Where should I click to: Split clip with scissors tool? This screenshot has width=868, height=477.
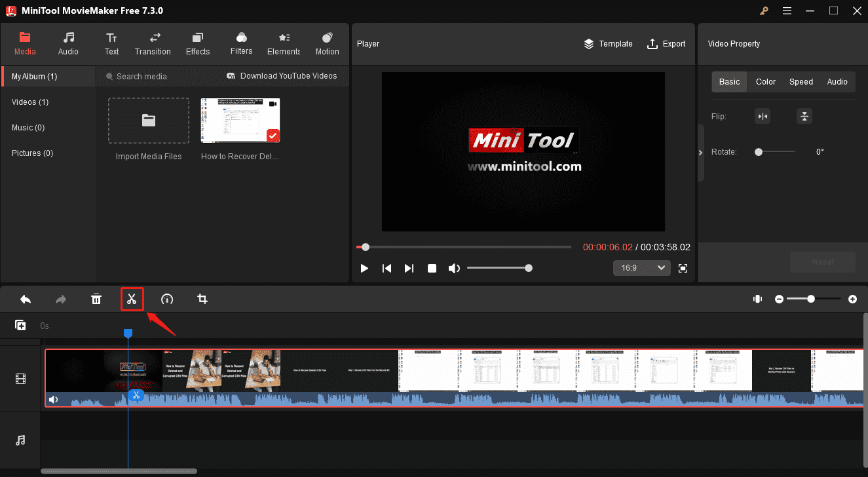point(132,299)
